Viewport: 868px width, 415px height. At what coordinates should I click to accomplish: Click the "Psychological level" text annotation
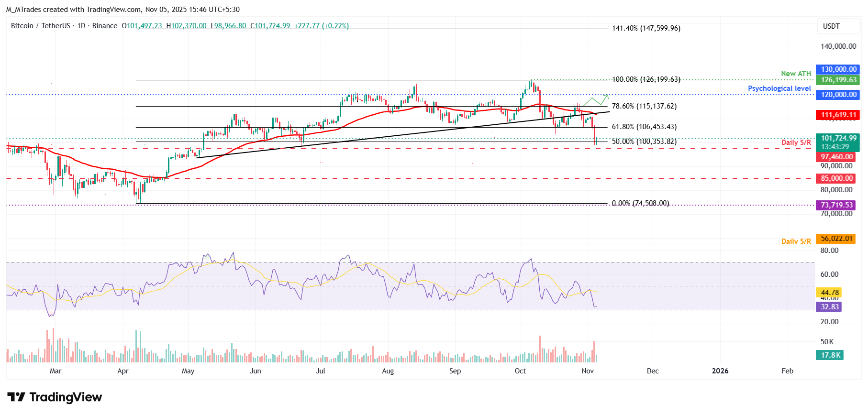[x=779, y=88]
